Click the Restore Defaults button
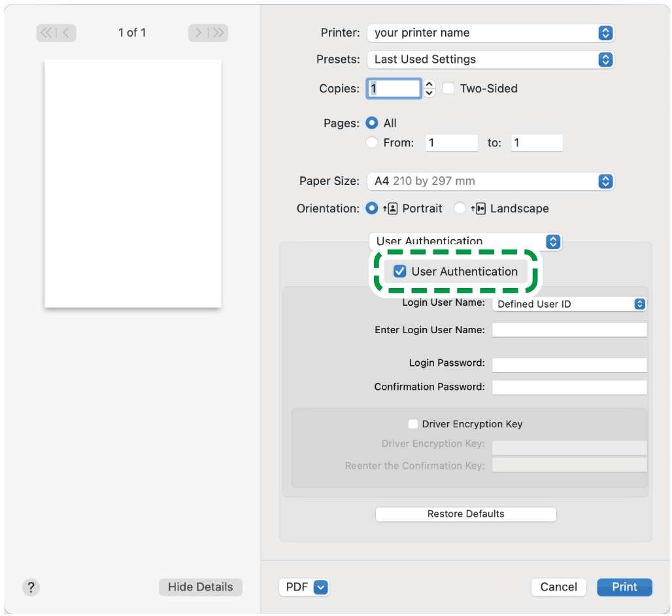This screenshot has width=672, height=616. [465, 514]
